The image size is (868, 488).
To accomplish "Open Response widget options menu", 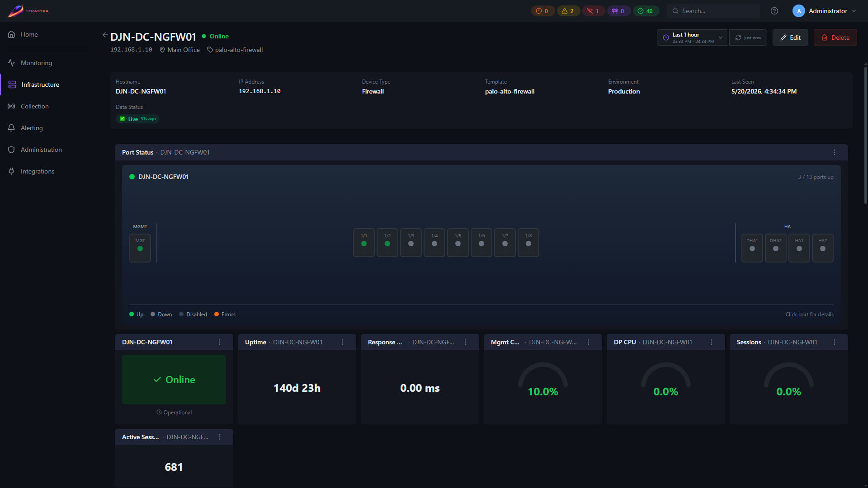I will [x=466, y=342].
